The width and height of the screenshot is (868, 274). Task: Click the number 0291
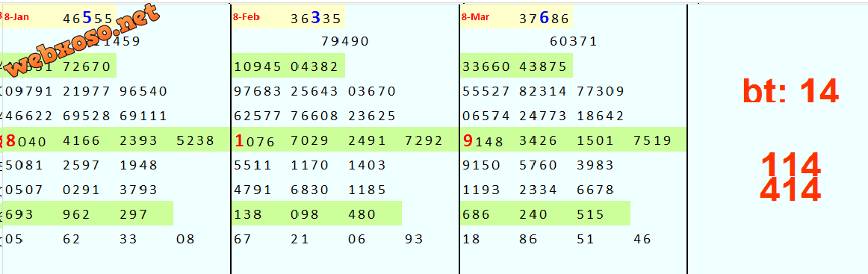pyautogui.click(x=82, y=190)
